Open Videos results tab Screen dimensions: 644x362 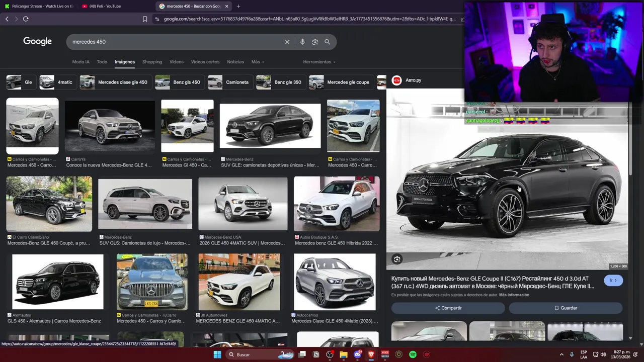coord(177,62)
